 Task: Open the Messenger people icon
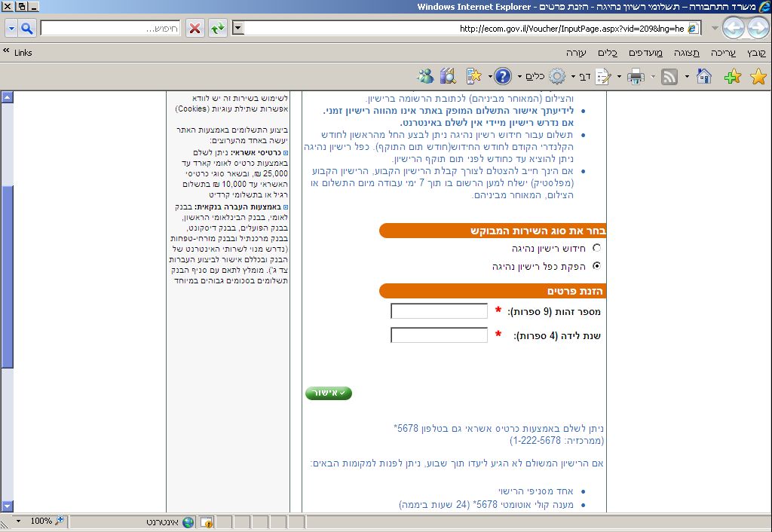[425, 76]
